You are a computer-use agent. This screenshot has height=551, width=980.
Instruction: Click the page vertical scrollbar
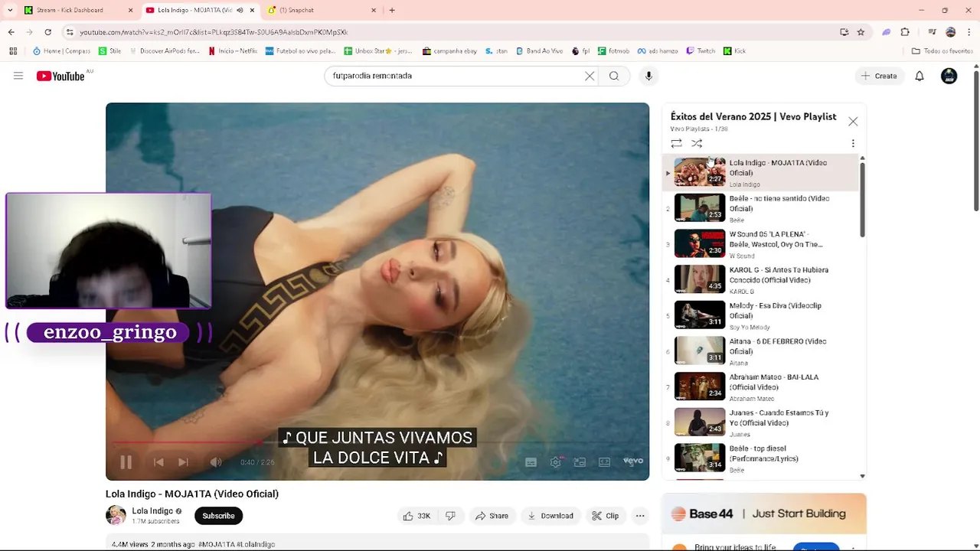pyautogui.click(x=976, y=142)
